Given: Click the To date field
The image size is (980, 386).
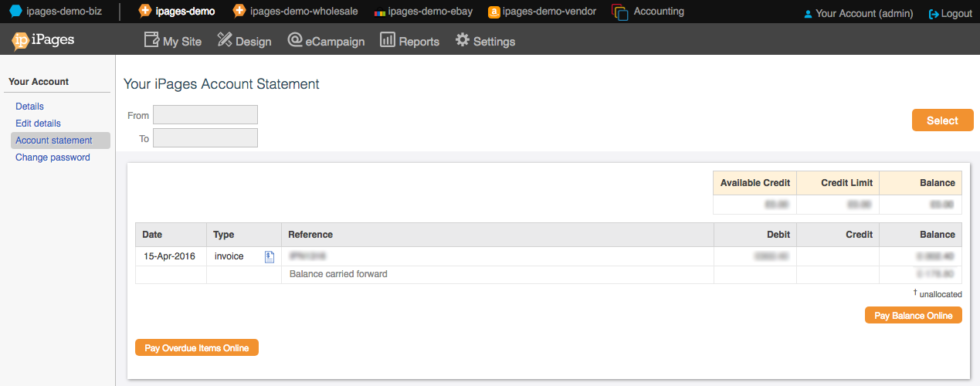Looking at the screenshot, I should [x=205, y=137].
